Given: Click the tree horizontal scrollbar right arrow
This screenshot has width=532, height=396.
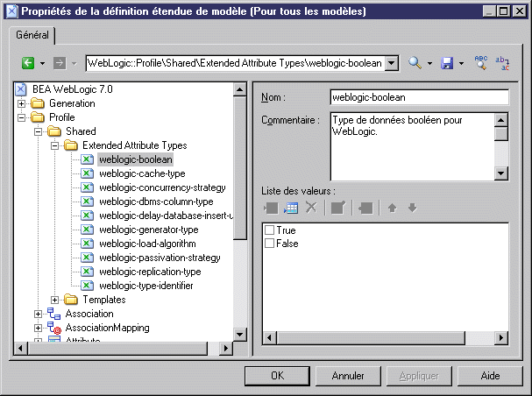Looking at the screenshot, I should pyautogui.click(x=225, y=348).
